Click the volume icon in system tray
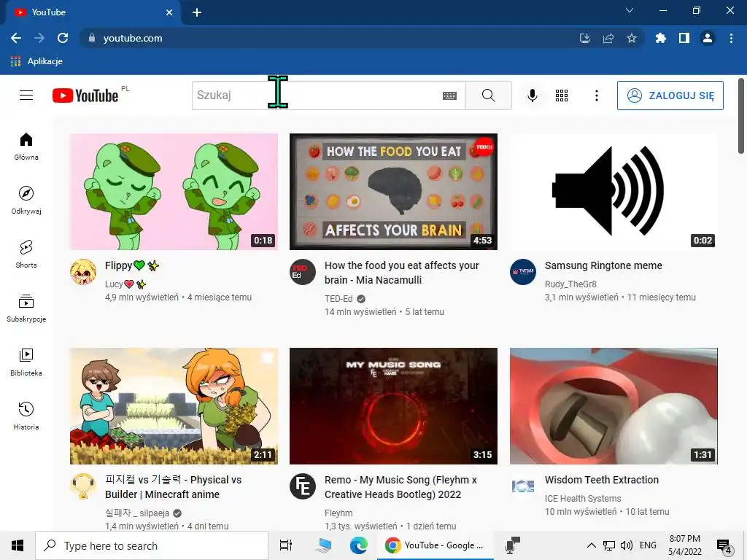Screen dimensions: 747x560 click(627, 545)
